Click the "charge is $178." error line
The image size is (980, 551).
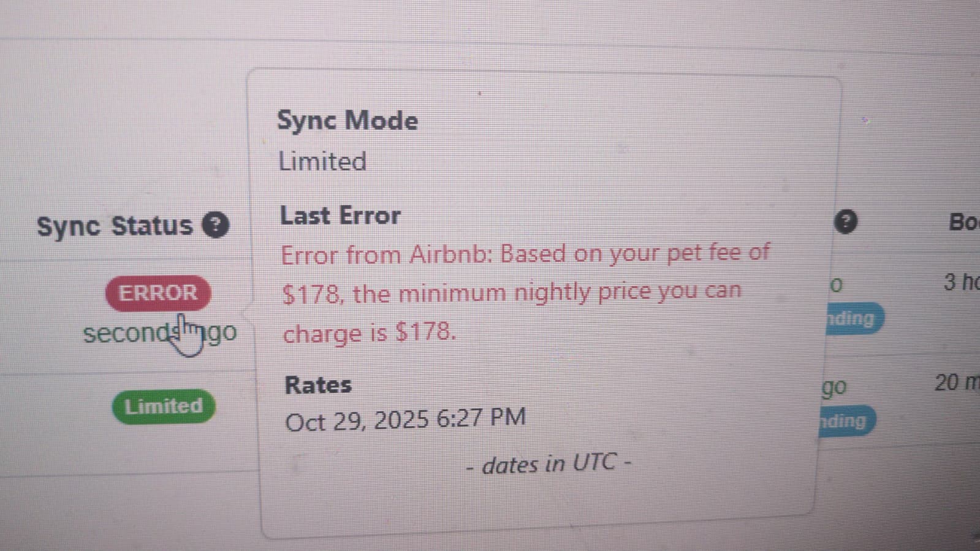click(x=370, y=333)
